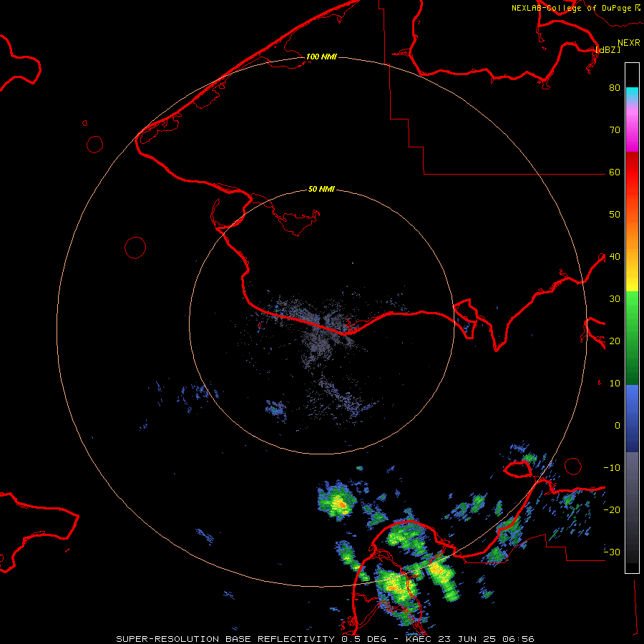Click the 'NEXLAB-College of DuPage' credit text
Screen dimensions: 644x644
572,8
